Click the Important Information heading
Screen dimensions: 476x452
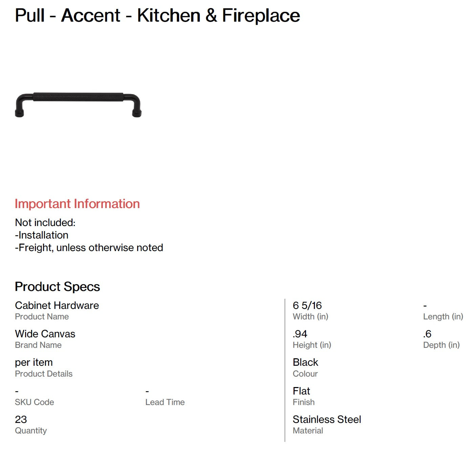(77, 204)
